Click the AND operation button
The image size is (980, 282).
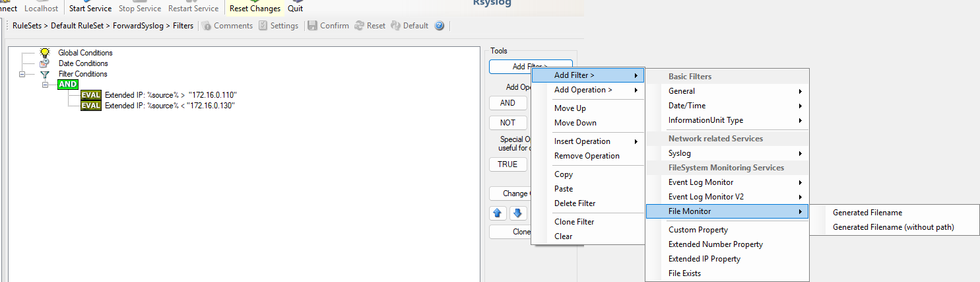coord(507,103)
